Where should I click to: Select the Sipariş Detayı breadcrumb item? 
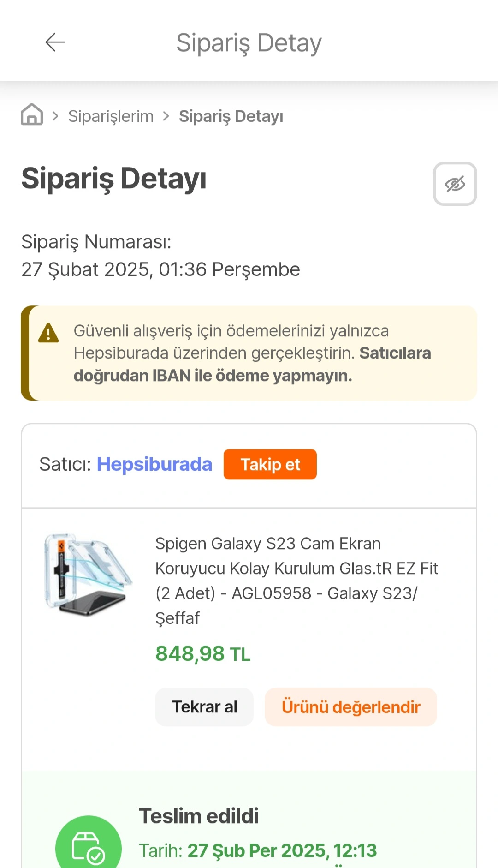click(231, 116)
